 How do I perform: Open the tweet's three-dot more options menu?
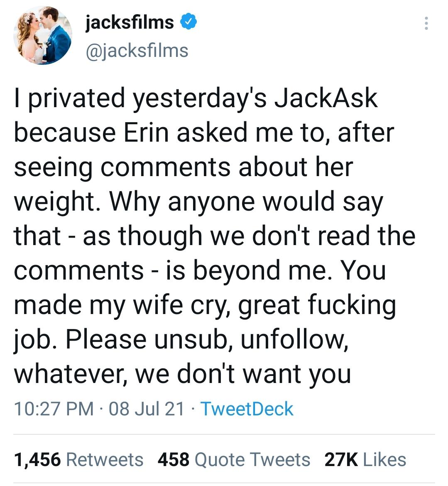point(426,24)
